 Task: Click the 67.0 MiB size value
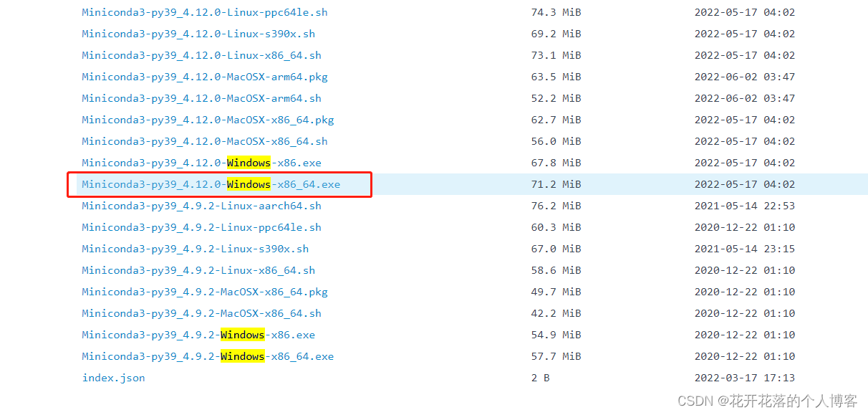pyautogui.click(x=556, y=249)
